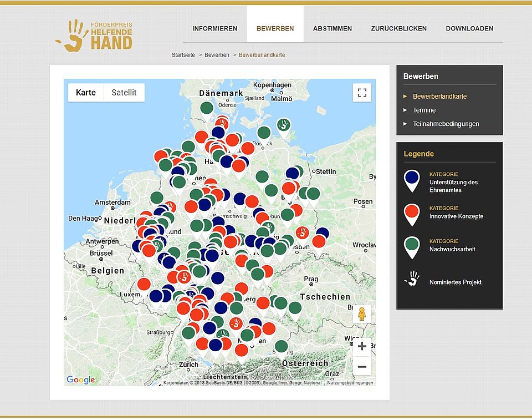The width and height of the screenshot is (532, 420).
Task: Click the Street View pegman icon
Action: pos(362,314)
